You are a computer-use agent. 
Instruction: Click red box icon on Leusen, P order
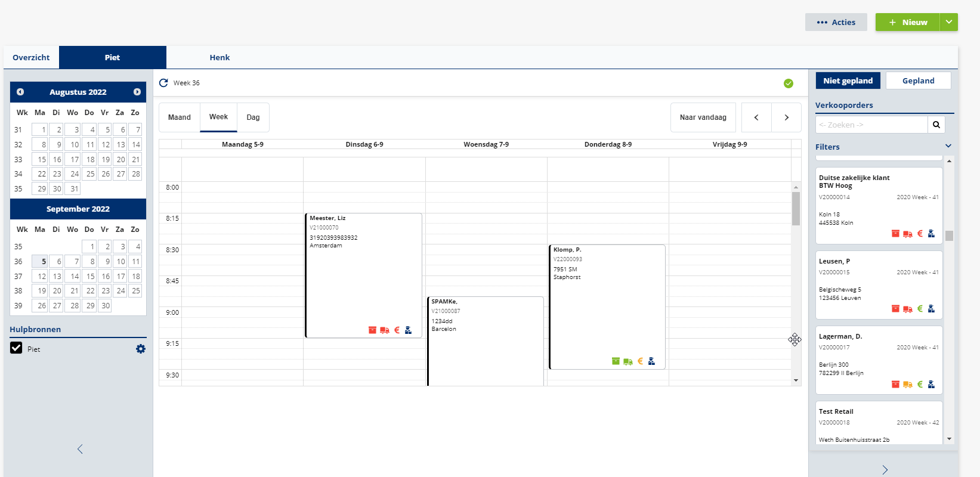(x=895, y=309)
